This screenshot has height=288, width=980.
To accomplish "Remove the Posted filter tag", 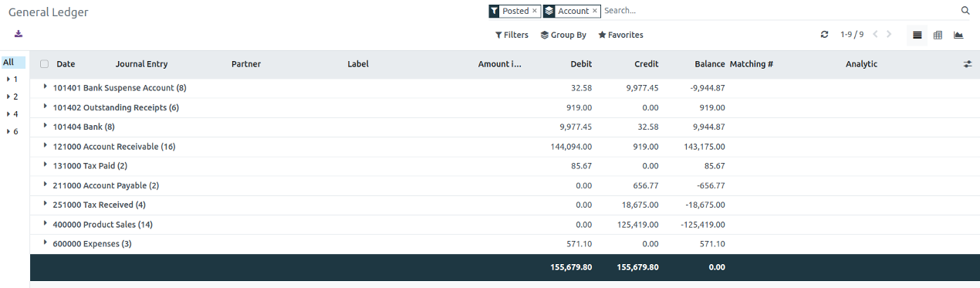I will [x=534, y=11].
